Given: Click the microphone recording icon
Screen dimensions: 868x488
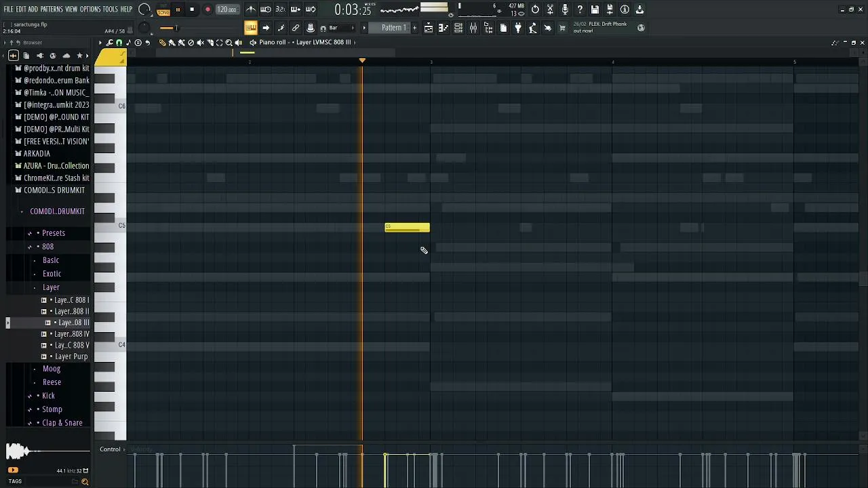Looking at the screenshot, I should tap(565, 9).
